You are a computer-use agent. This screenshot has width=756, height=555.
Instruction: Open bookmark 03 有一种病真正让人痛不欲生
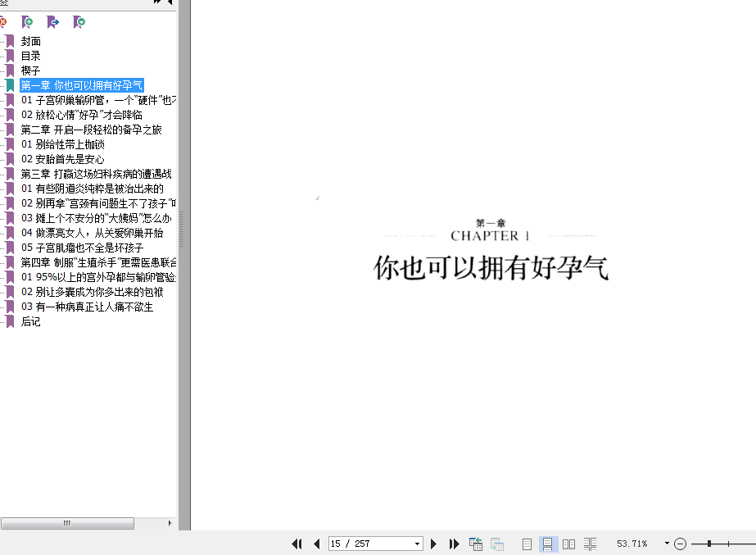tap(87, 307)
